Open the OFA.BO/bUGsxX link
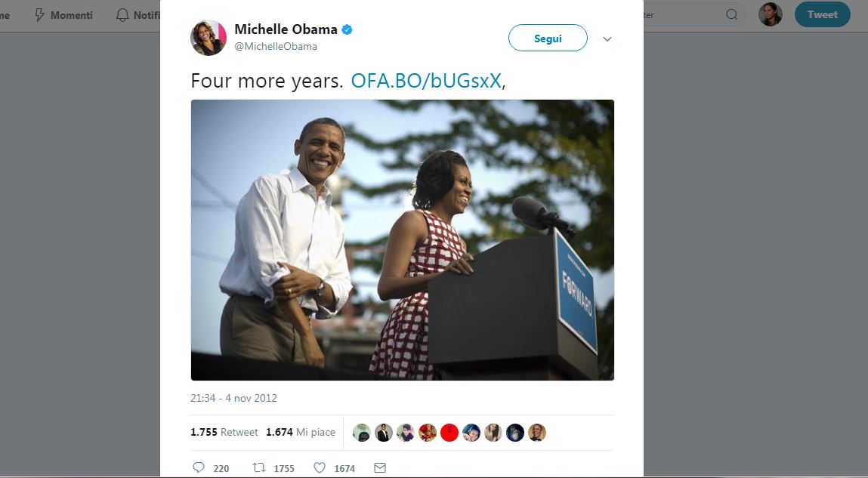The image size is (868, 478). coord(426,82)
